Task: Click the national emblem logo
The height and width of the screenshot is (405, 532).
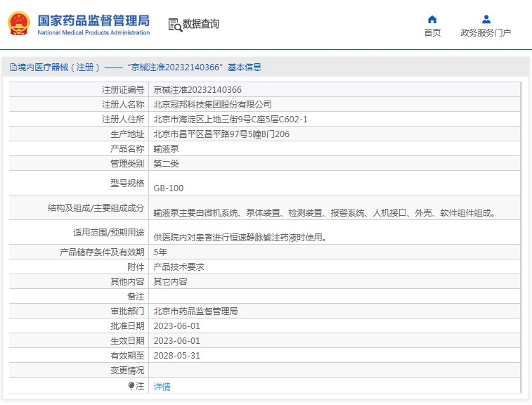Action: 19,23
